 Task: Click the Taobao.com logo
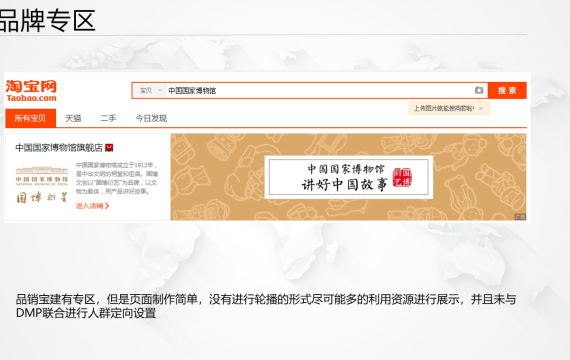click(31, 91)
